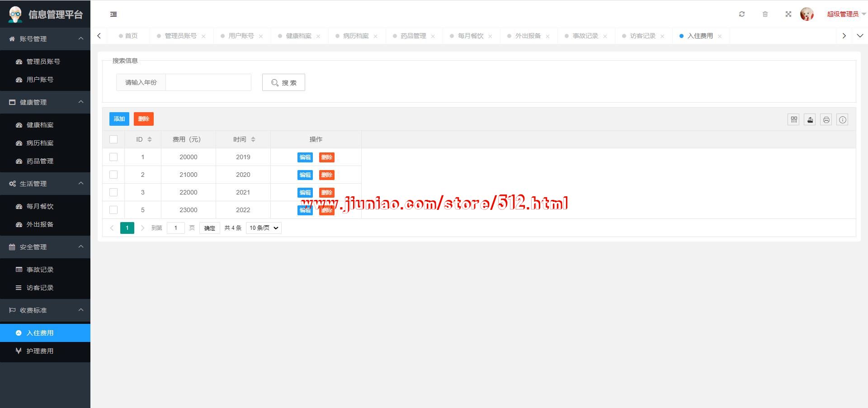
Task: Open 事故记录 in the sidebar
Action: click(45, 270)
